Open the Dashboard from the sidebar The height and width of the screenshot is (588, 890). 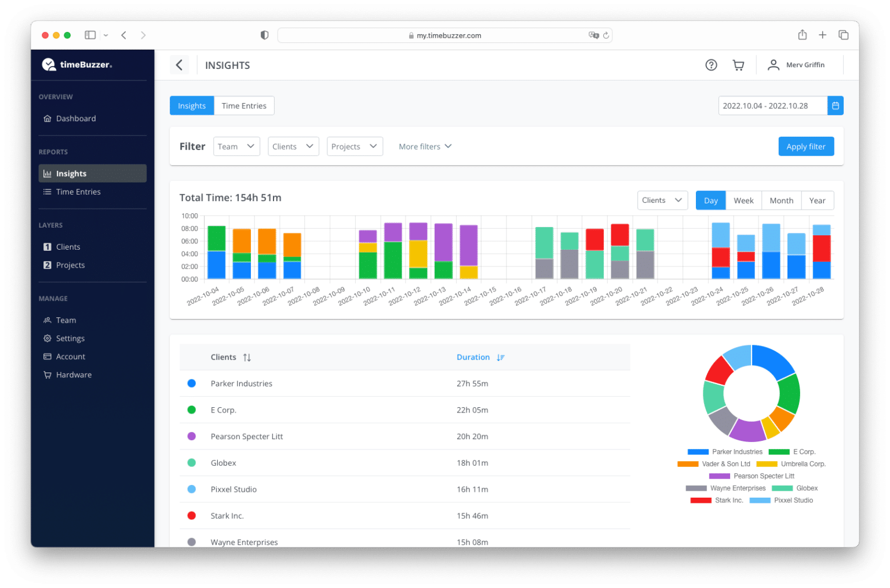[x=75, y=118]
